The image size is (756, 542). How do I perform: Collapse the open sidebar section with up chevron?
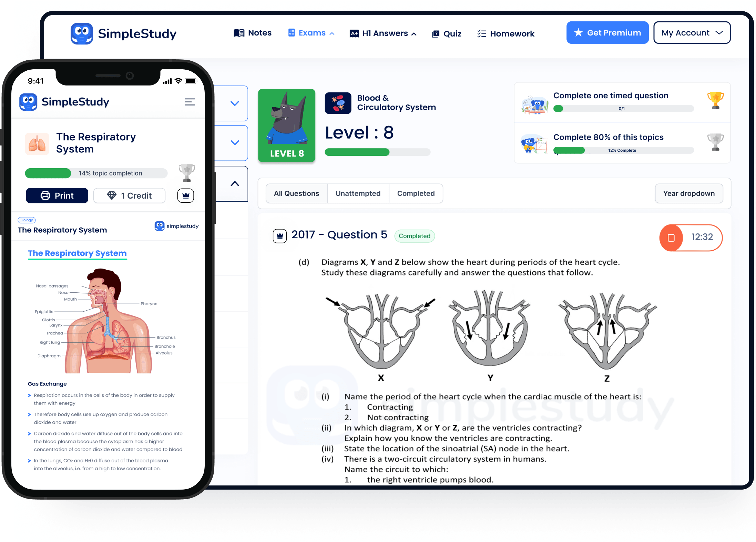click(x=235, y=184)
